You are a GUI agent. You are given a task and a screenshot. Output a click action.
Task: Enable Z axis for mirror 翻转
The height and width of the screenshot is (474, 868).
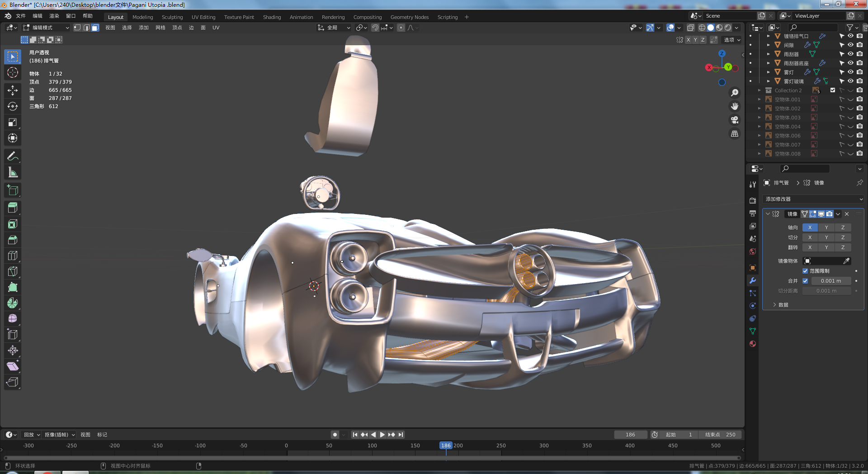[843, 247]
